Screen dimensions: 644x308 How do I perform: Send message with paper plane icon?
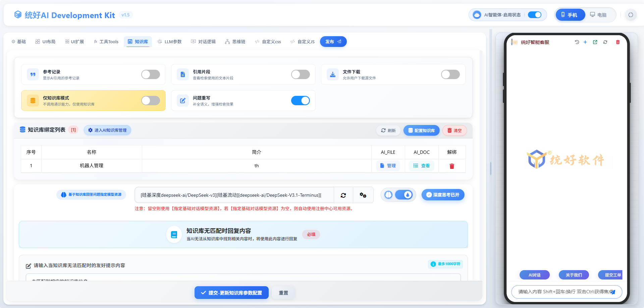[x=613, y=292]
